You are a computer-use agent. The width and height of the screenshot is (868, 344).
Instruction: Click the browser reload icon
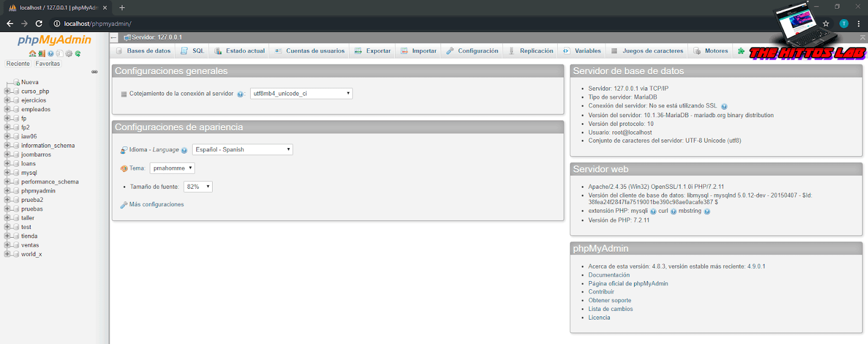39,23
